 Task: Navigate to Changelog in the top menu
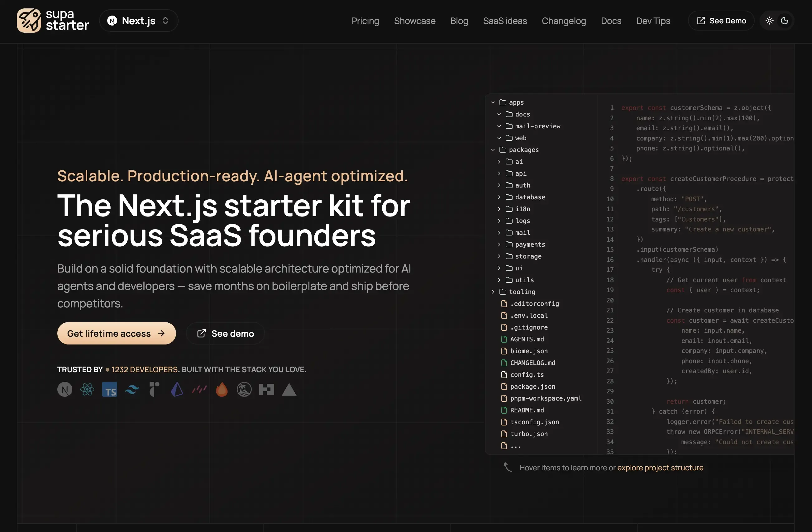564,21
